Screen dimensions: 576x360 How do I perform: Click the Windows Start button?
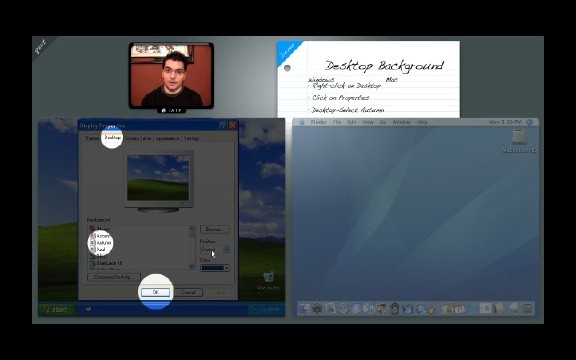pos(57,310)
